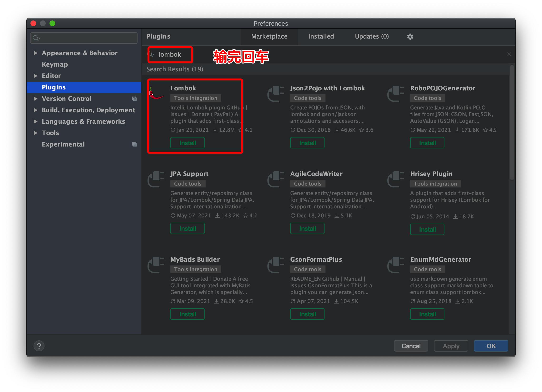
Task: Open the RoboPOJOGenerator plugin title
Action: [443, 88]
